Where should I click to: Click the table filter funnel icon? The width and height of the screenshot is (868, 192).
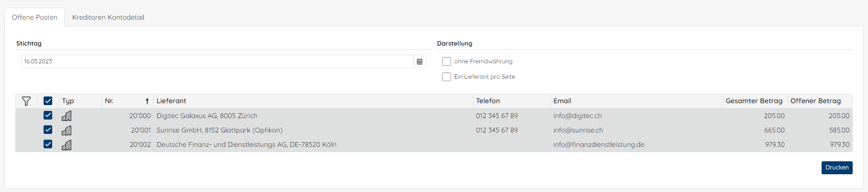26,101
